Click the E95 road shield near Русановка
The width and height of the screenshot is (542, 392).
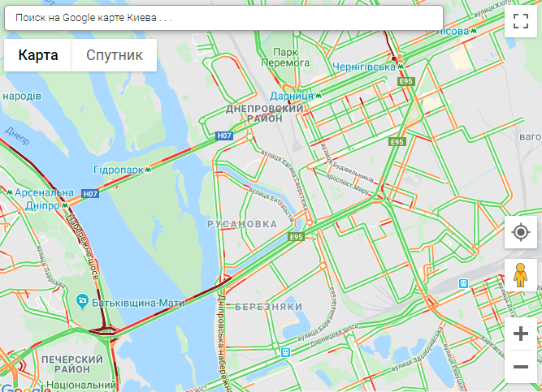[x=297, y=237]
